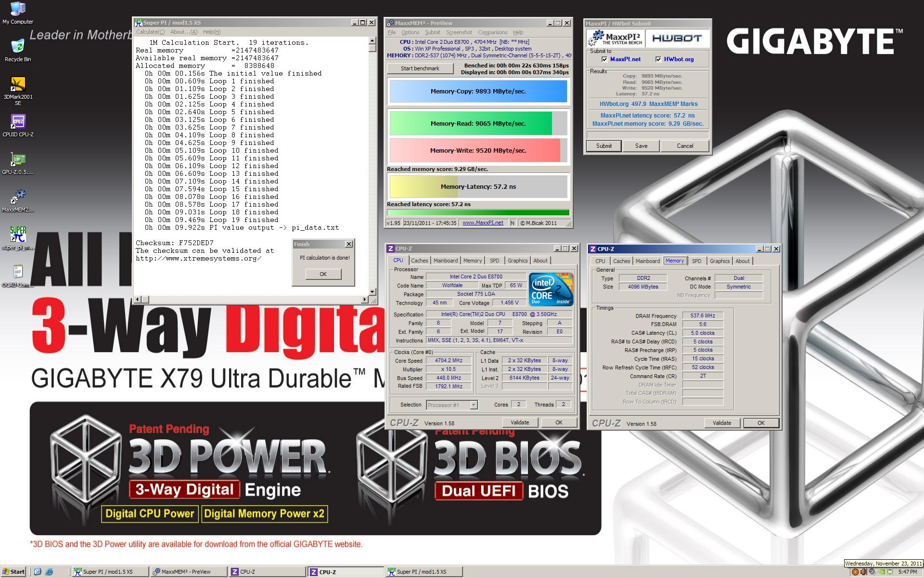Click Super PI scrollbar up arrow
Image resolution: width=924 pixels, height=578 pixels.
click(372, 40)
